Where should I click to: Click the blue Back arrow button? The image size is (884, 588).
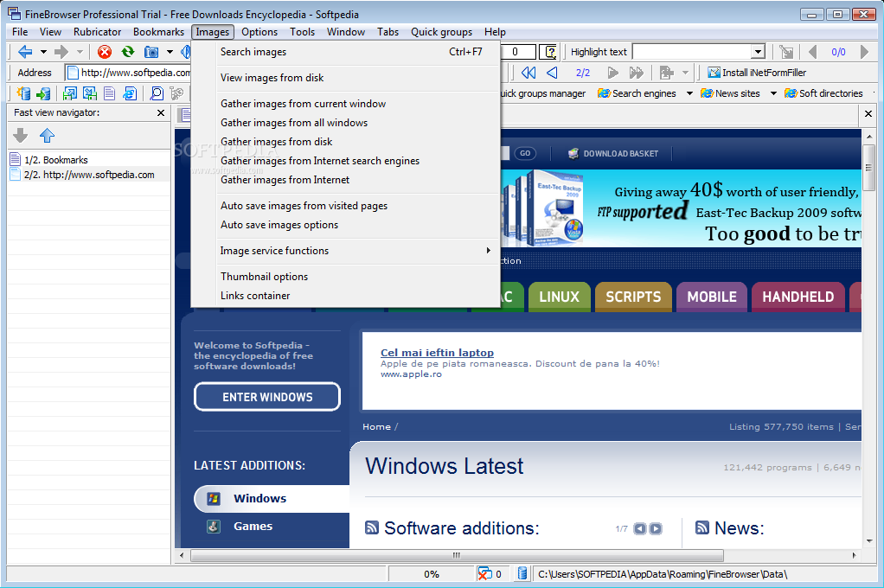tap(25, 53)
